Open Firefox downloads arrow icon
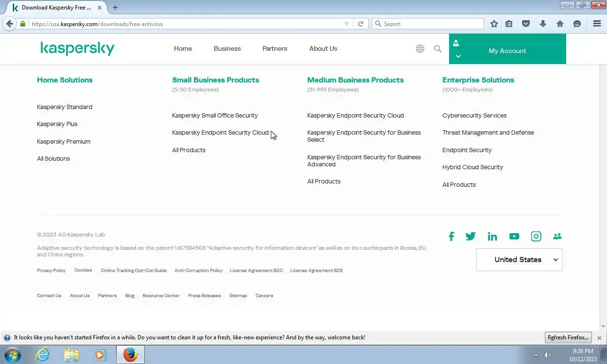This screenshot has width=607, height=364. tap(543, 24)
